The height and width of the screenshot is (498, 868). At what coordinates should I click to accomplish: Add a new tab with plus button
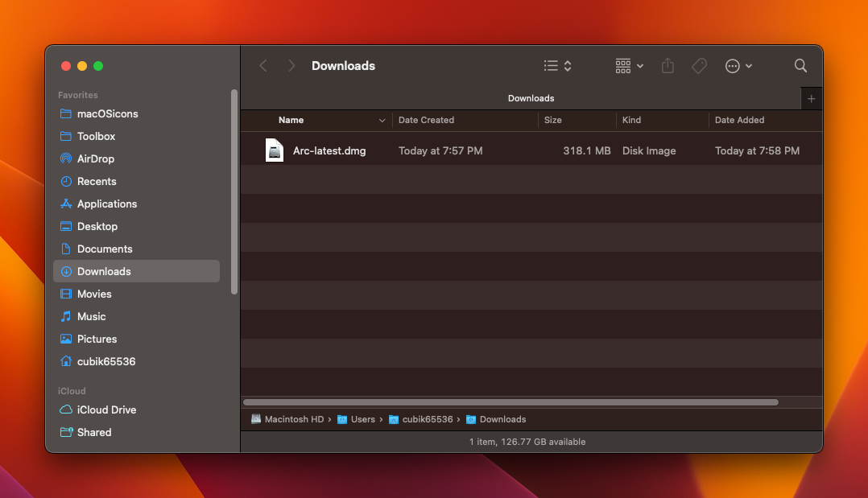(811, 98)
